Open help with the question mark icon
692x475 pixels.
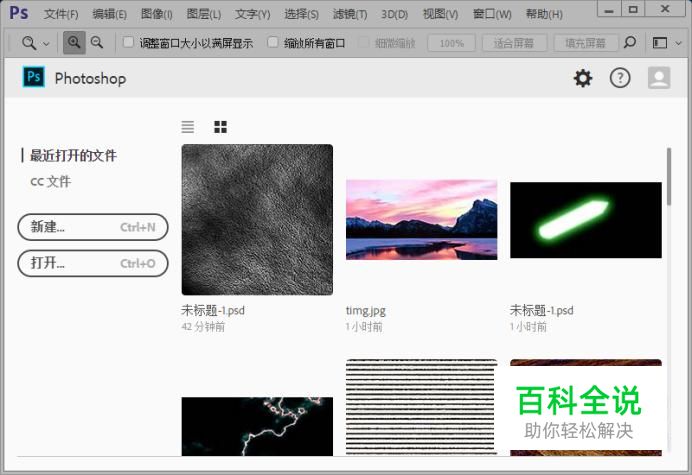coord(620,78)
